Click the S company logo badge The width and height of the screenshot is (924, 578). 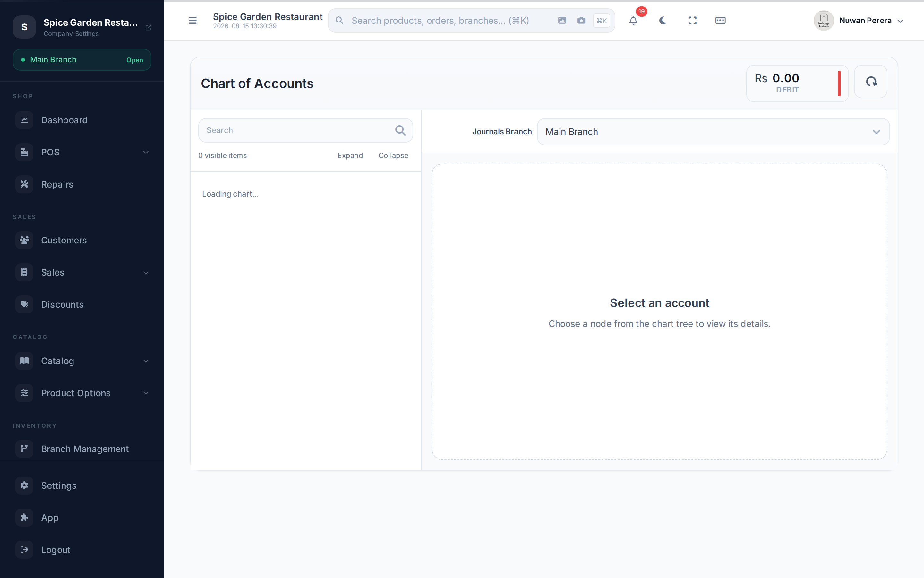tap(24, 27)
